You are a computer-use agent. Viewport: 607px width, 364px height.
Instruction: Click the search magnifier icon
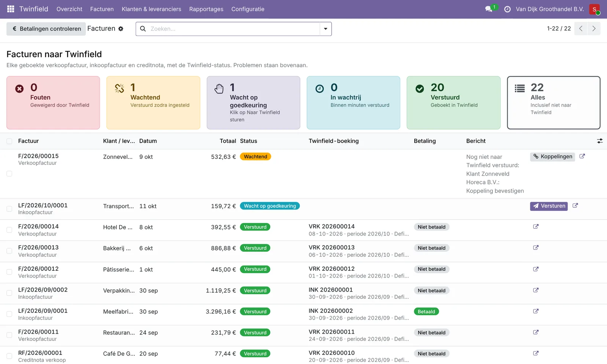[x=143, y=29]
